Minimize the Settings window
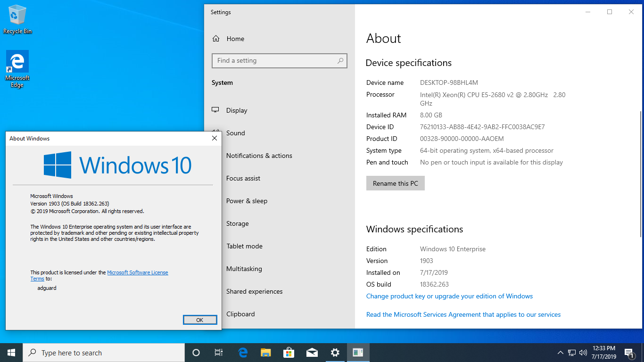This screenshot has height=362, width=644. point(588,12)
